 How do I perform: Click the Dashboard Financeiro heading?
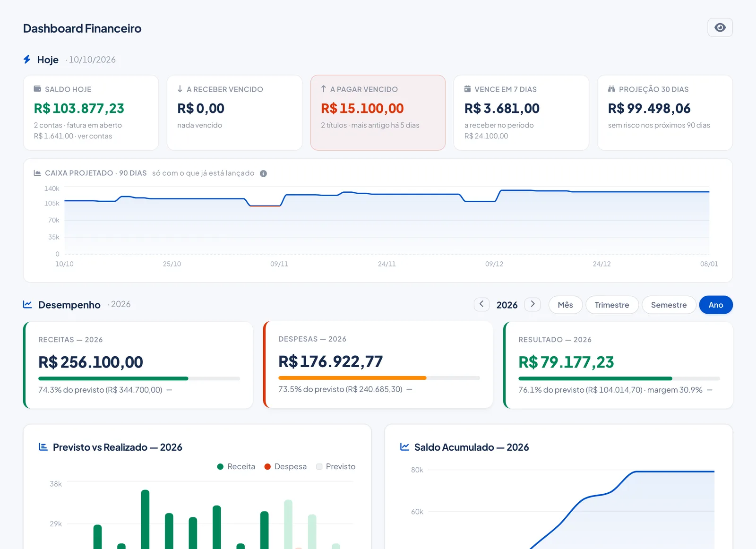pyautogui.click(x=82, y=28)
